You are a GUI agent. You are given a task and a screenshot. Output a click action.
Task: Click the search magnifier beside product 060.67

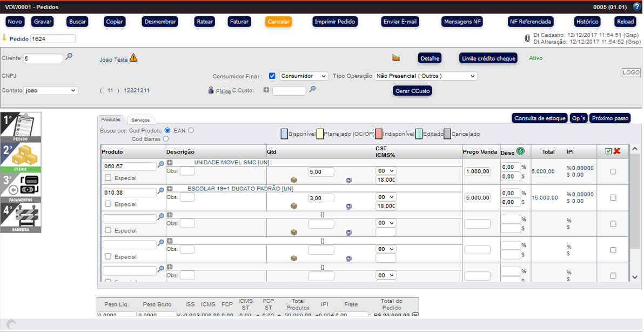pyautogui.click(x=160, y=165)
